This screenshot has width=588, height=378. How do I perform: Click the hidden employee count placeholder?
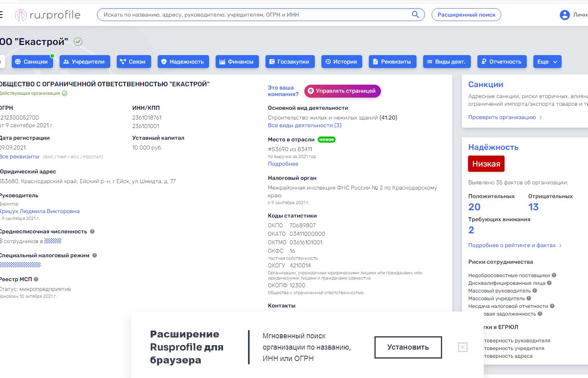(1, 241)
